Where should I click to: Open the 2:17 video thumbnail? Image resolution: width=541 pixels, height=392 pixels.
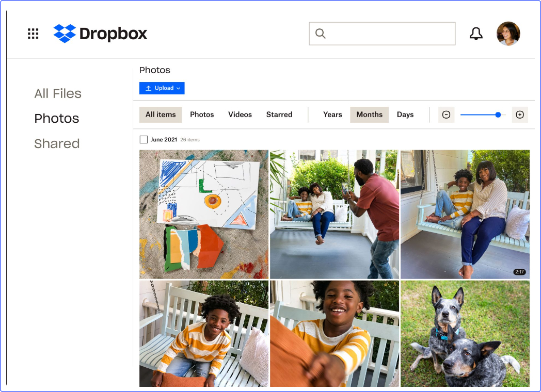[465, 214]
